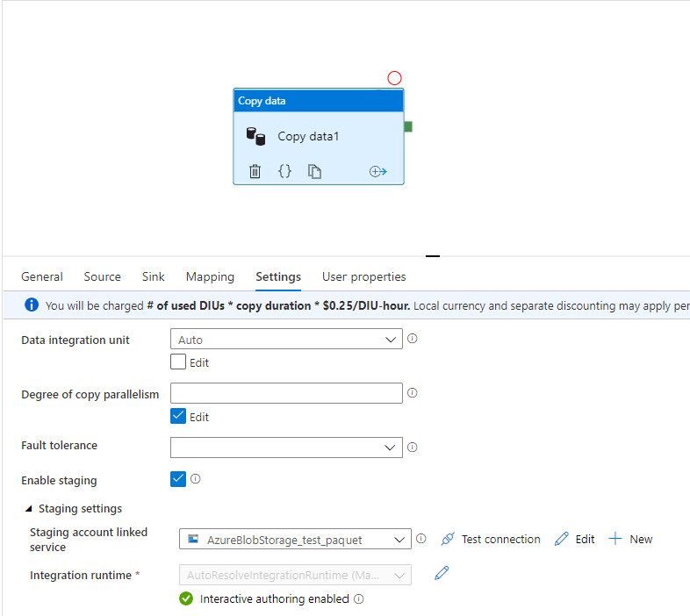690x616 pixels.
Task: Click Test connection for staging service
Action: click(x=491, y=539)
